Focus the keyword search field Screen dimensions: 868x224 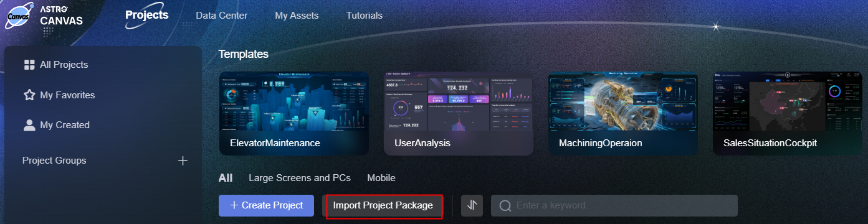pyautogui.click(x=614, y=205)
